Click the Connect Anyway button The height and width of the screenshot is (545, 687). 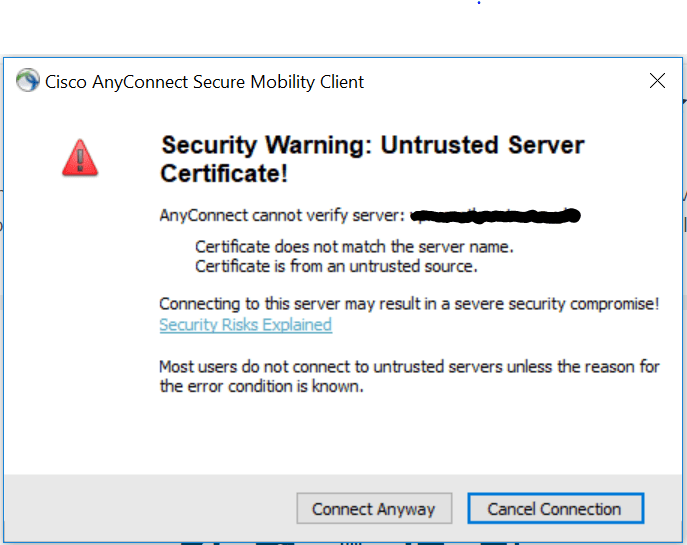coord(374,508)
